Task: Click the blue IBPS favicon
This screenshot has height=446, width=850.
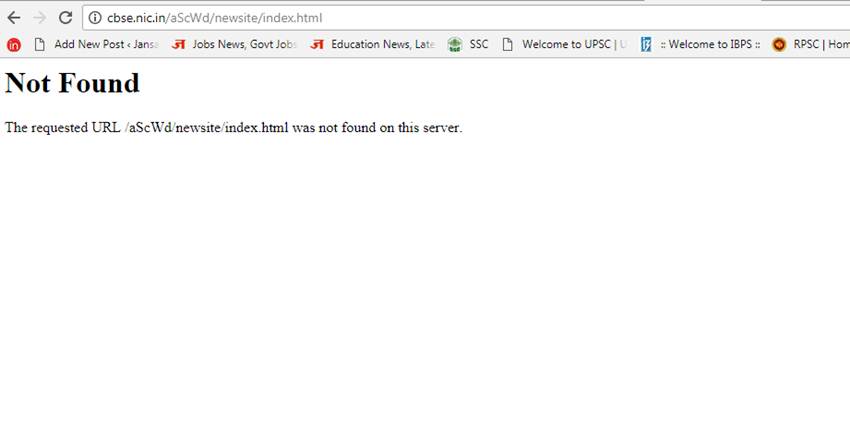Action: (x=646, y=44)
